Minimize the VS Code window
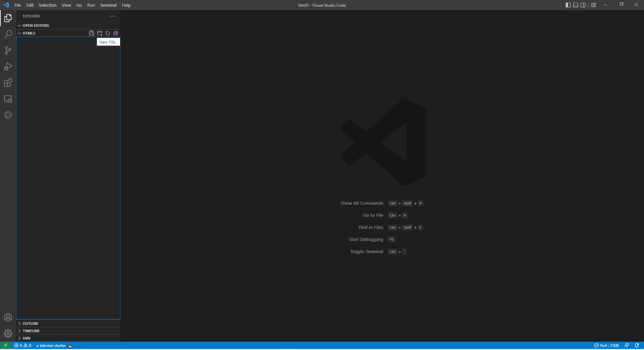Viewport: 644px width, 350px height. (605, 5)
